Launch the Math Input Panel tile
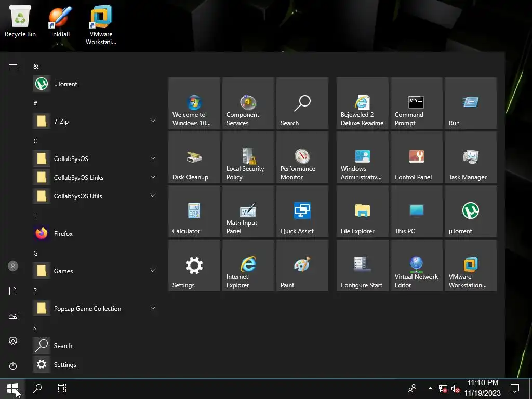Screen dimensions: 532x399 tap(248, 211)
